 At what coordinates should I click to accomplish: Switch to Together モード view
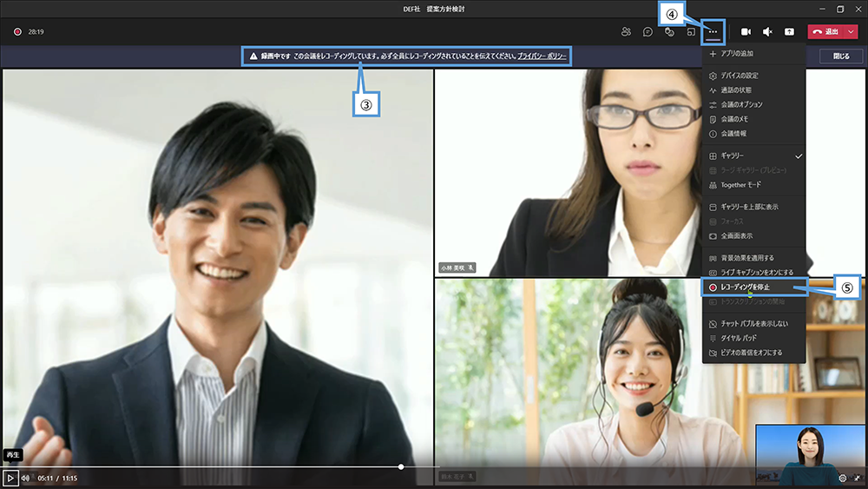click(x=753, y=185)
